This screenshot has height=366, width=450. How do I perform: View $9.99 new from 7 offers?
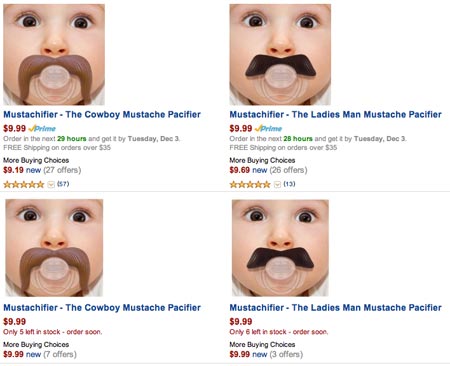(40, 354)
